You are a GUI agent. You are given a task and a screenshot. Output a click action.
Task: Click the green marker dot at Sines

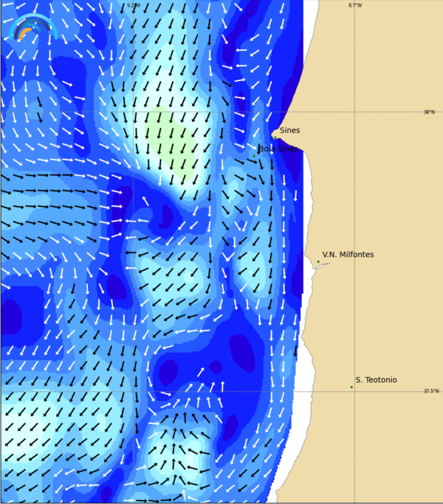(x=275, y=137)
